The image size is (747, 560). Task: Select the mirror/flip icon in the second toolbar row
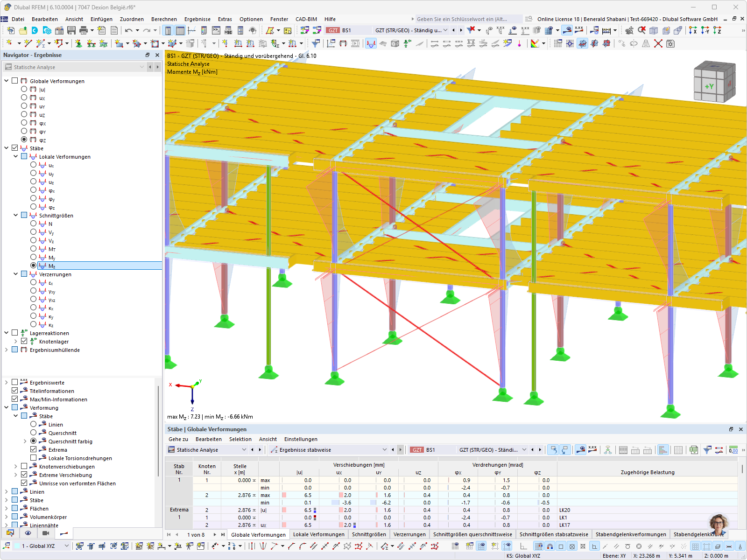[x=645, y=43]
